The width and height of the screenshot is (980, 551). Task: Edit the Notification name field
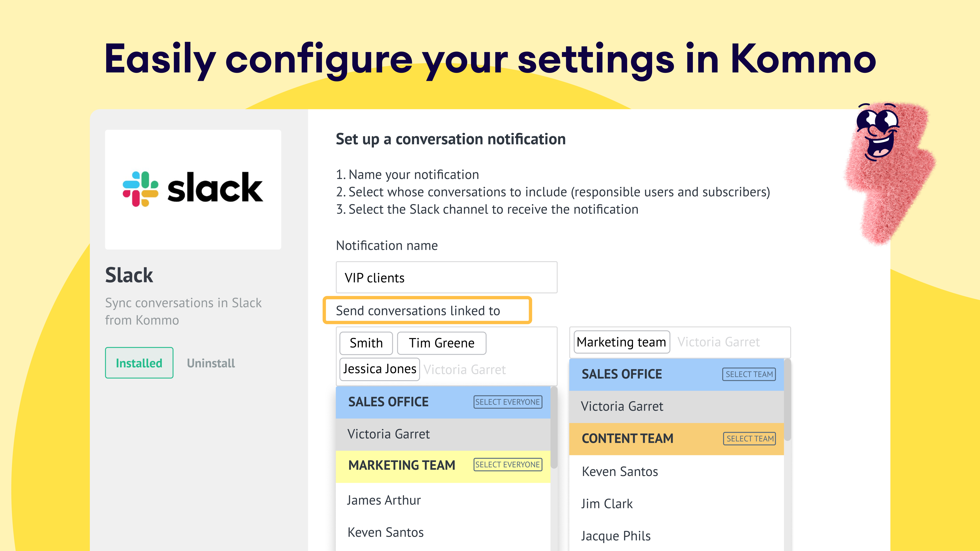tap(446, 278)
